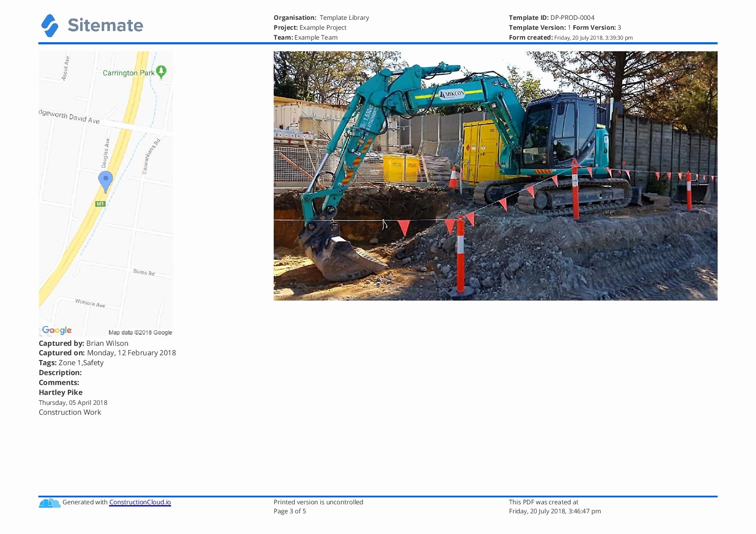Click the Douglas Ave street label on map

click(x=105, y=153)
